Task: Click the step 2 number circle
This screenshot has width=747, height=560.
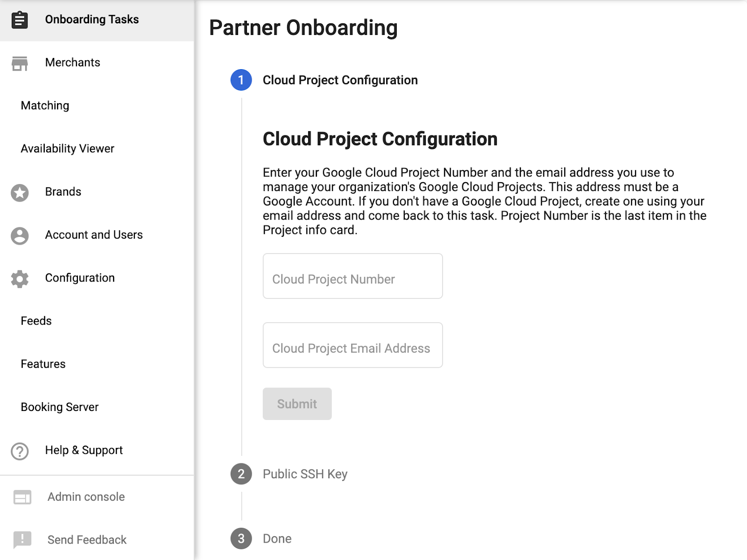Action: [x=241, y=474]
